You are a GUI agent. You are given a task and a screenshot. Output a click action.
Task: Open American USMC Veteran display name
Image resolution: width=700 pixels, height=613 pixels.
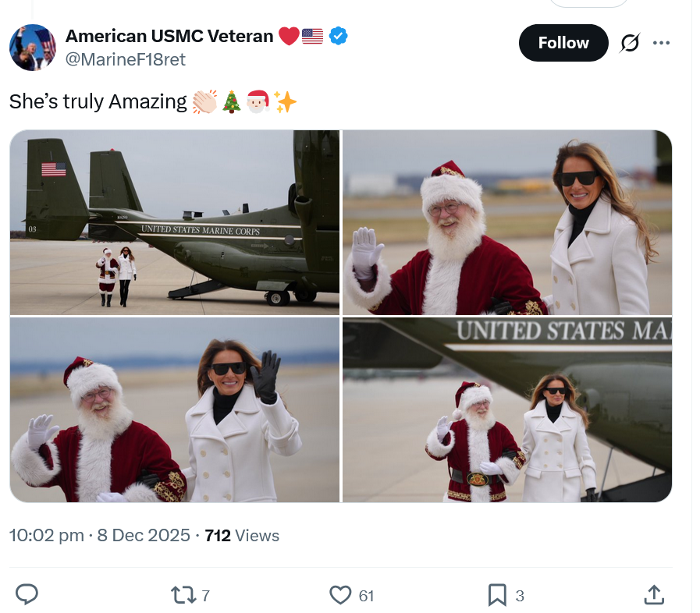169,35
